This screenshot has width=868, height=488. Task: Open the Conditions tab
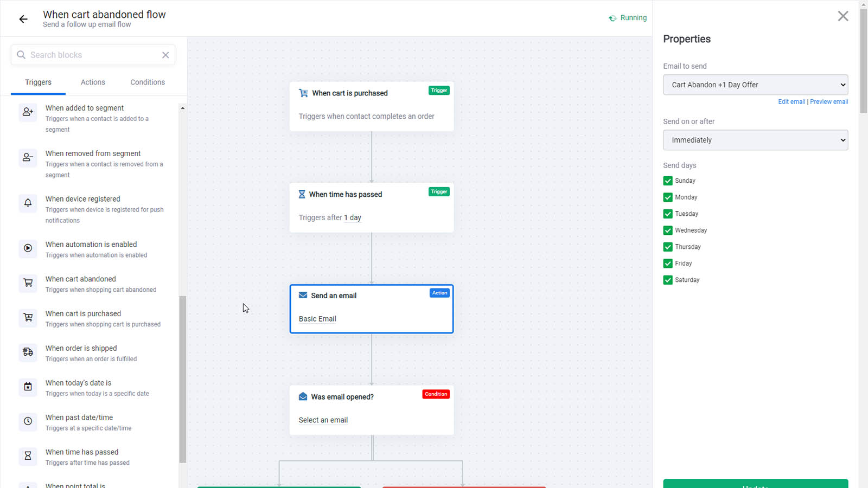[x=148, y=82]
